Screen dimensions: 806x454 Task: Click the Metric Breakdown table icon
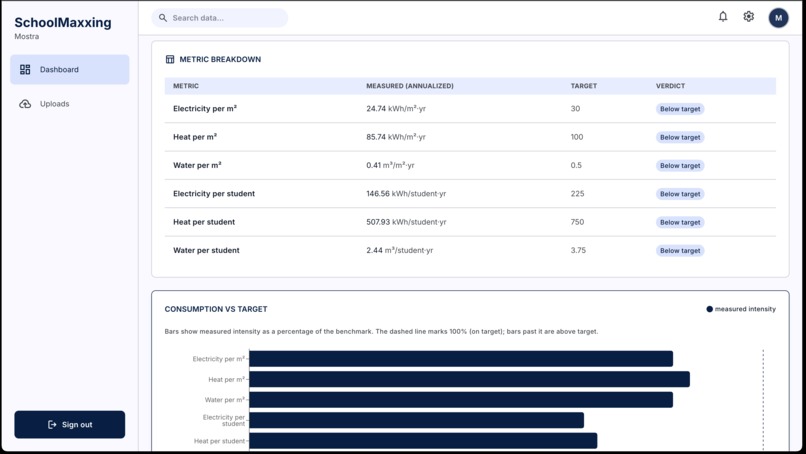(170, 59)
